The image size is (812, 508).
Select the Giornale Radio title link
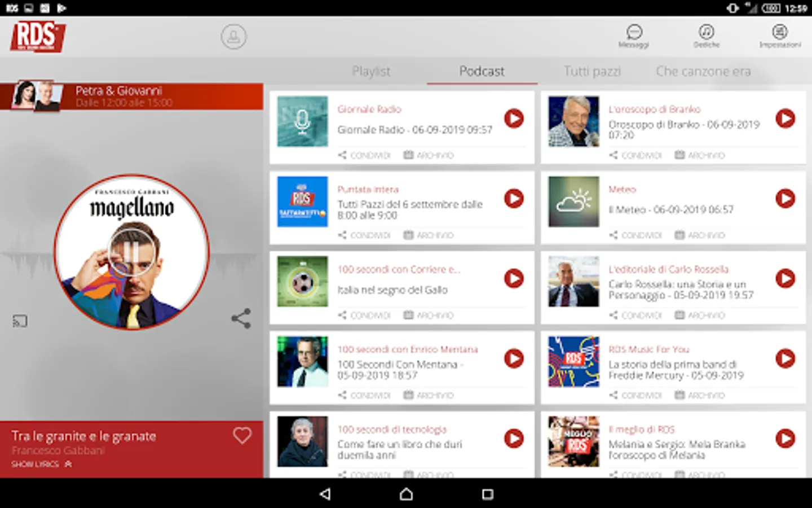coord(369,110)
